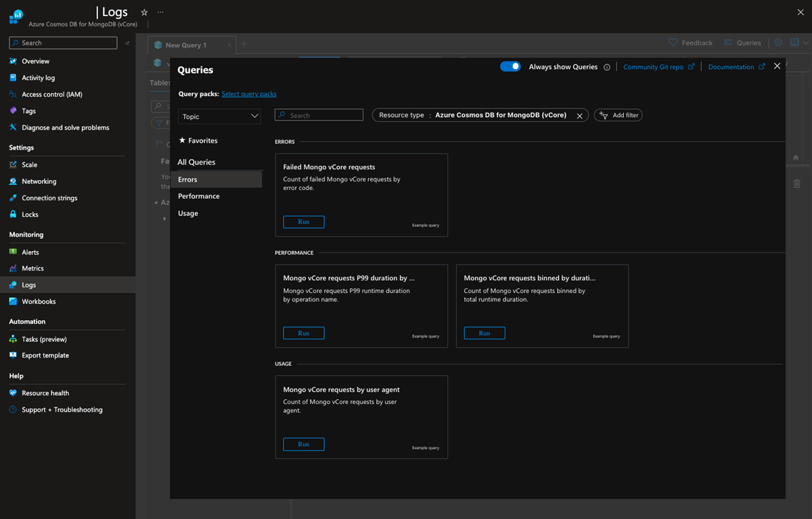Viewport: 812px width, 519px height.
Task: Select Usage in the queries category list
Action: tap(188, 213)
